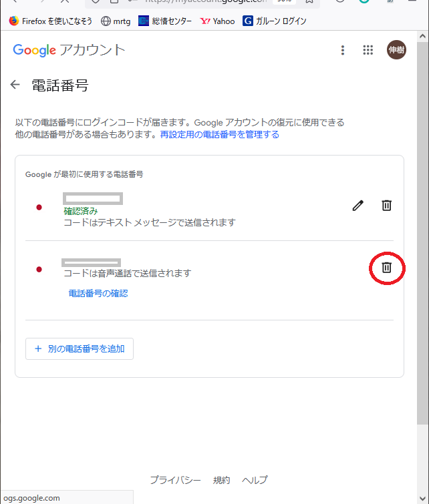
Task: Open the プライバシー footer link
Action: pyautogui.click(x=175, y=480)
